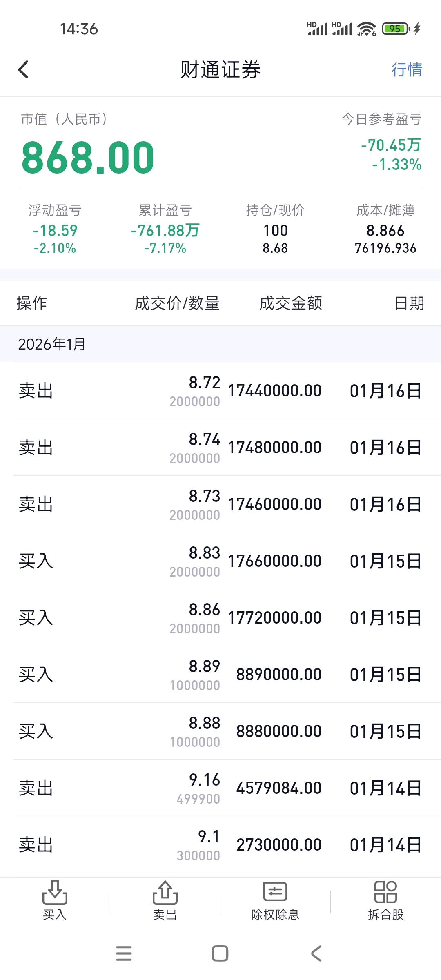The height and width of the screenshot is (980, 441).
Task: Open the sell record priced 8.74
Action: (220, 448)
